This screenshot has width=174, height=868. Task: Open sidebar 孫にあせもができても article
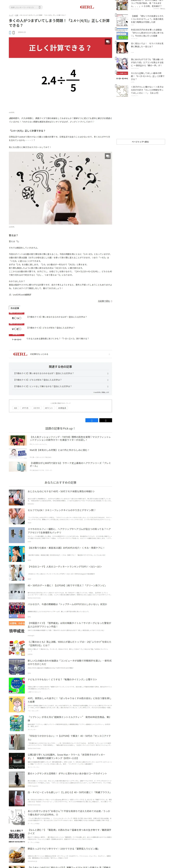click(147, 62)
